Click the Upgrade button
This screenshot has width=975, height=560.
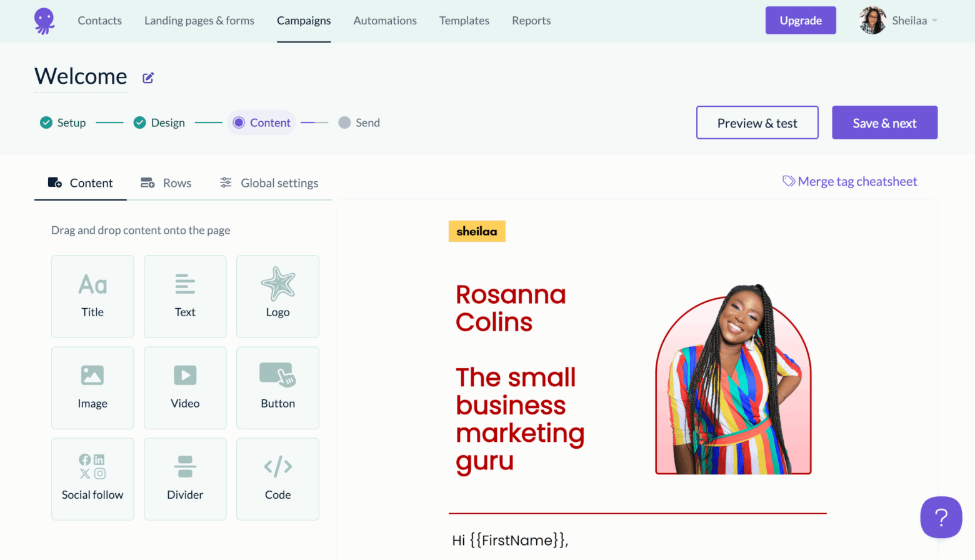coord(801,21)
